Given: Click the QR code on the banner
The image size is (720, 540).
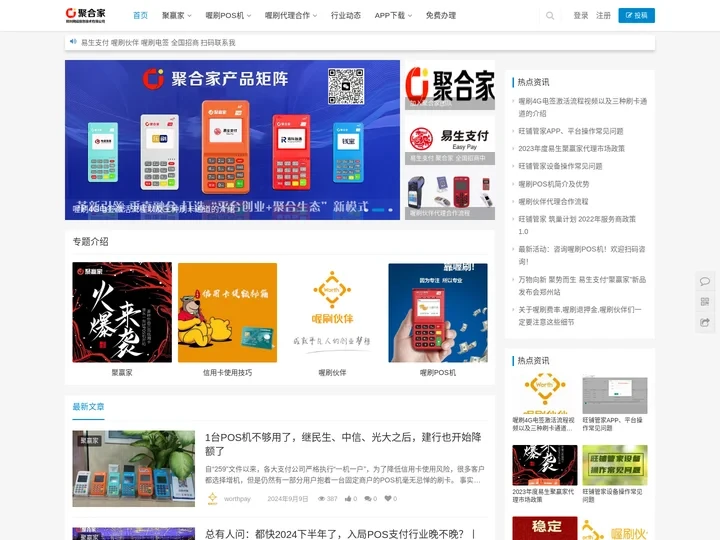Looking at the screenshot, I should click(346, 86).
